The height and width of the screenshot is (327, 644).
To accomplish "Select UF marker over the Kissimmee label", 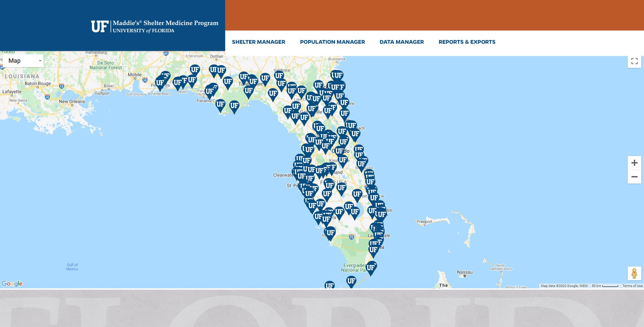I will click(x=343, y=161).
